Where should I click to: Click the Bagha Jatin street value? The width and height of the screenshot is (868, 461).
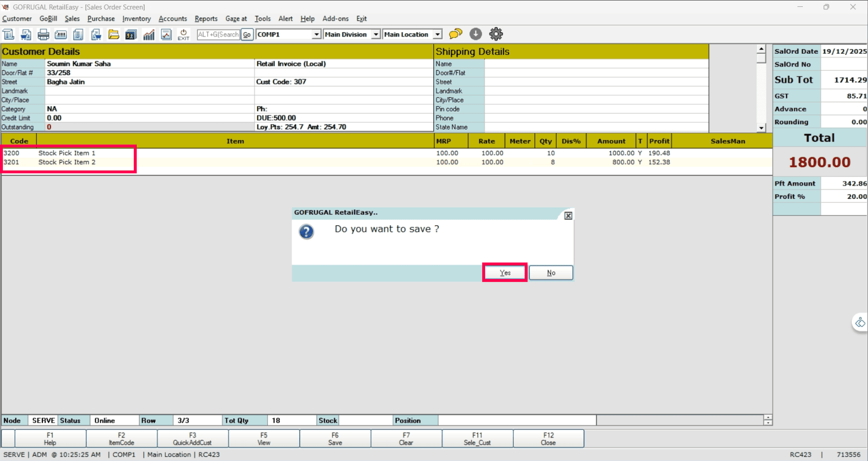tap(66, 82)
